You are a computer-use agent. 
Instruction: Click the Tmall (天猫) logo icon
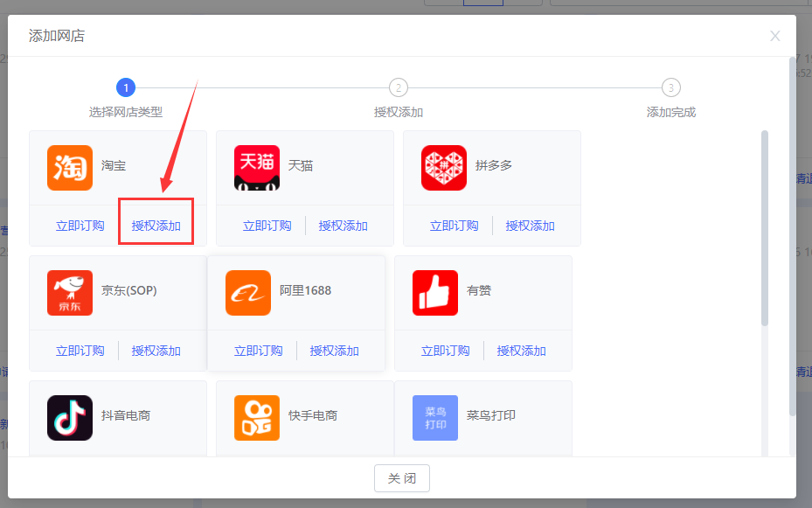(x=257, y=168)
